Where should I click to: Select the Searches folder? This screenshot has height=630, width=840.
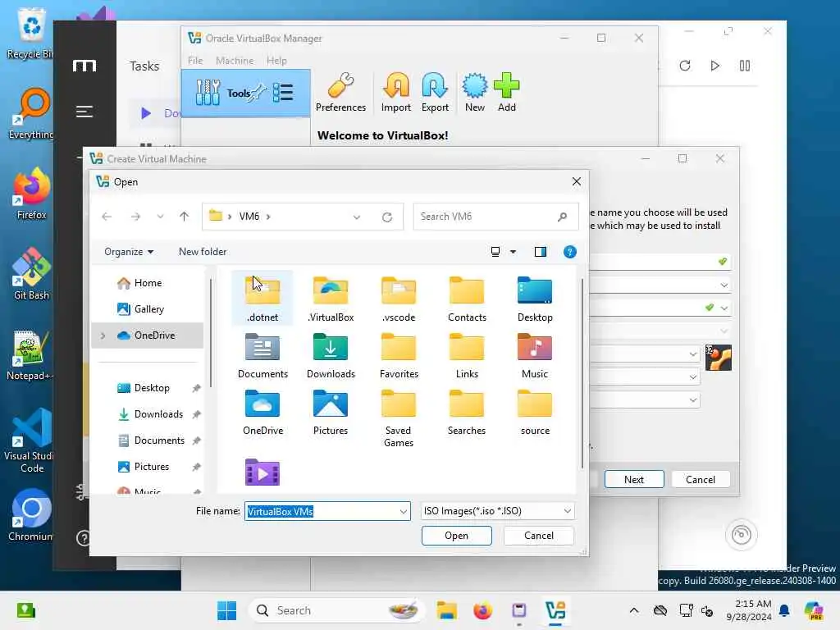[467, 413]
